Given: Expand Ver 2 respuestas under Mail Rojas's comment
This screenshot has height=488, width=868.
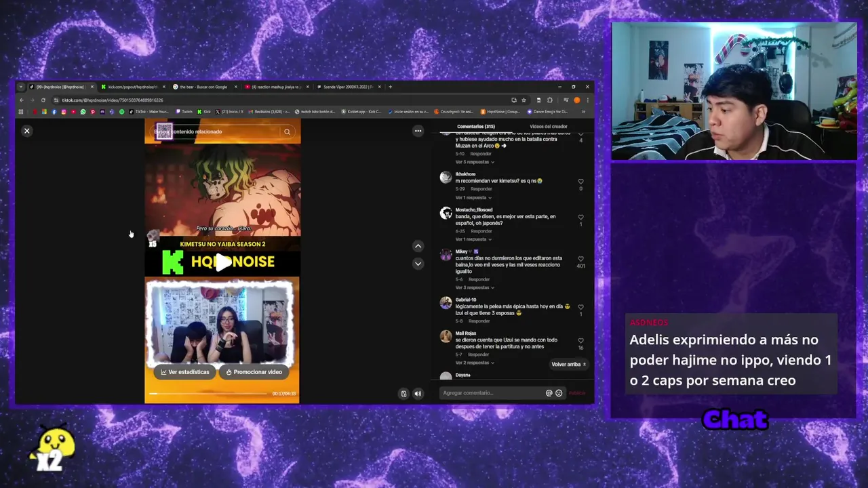Looking at the screenshot, I should point(475,363).
